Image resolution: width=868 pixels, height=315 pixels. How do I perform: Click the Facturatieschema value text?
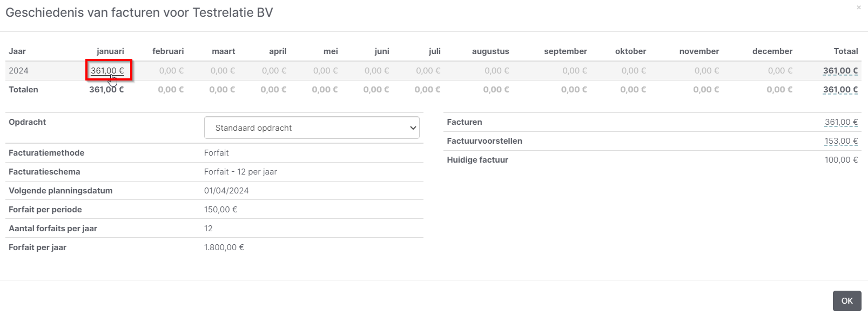pos(240,172)
